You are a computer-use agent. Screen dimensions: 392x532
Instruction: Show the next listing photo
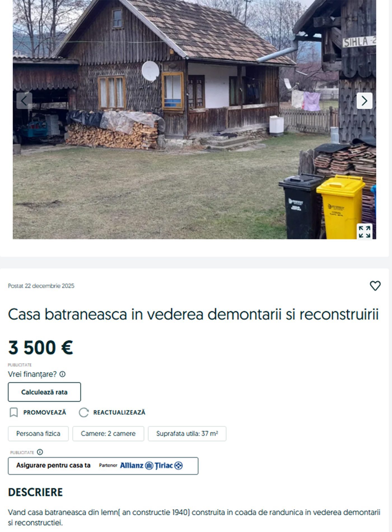tap(364, 101)
